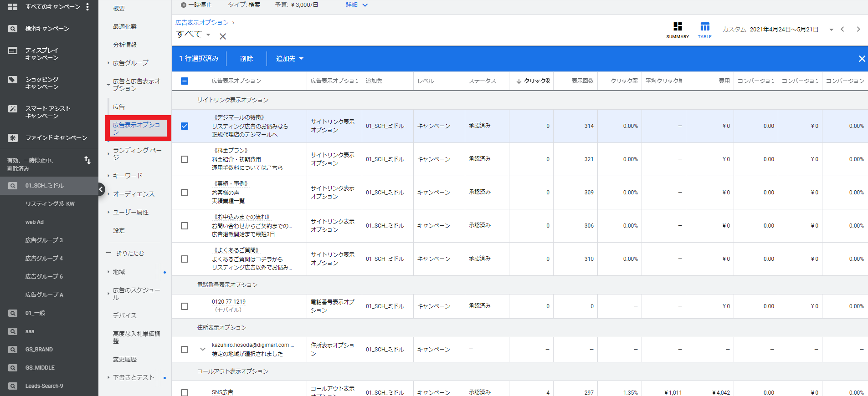Open the すべて extension type dropdown

194,35
